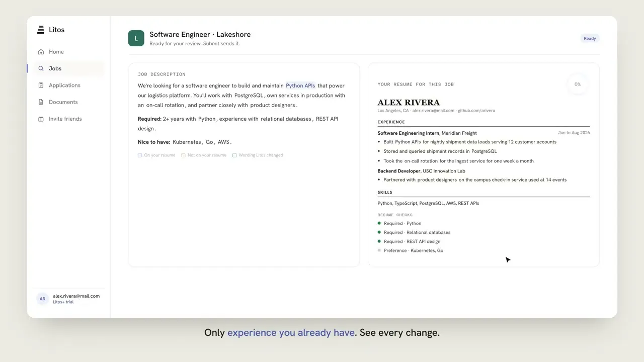Open the Home menu item

coord(69,52)
